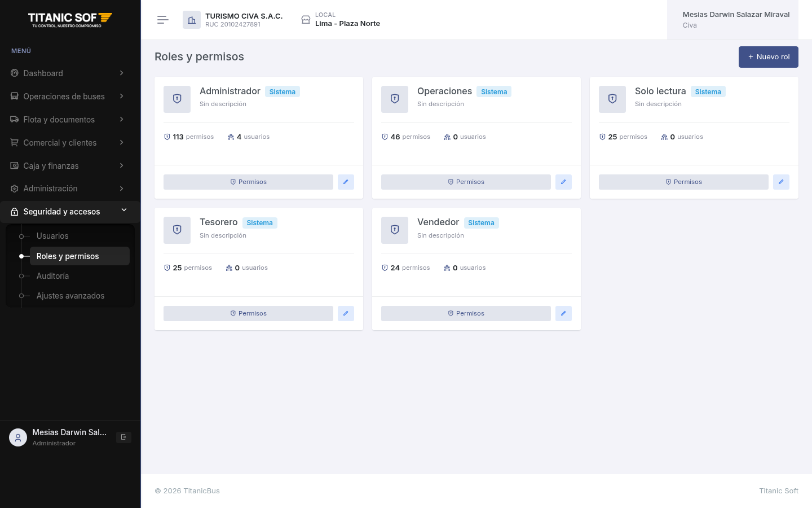Click the Sistema badge on Solo lectura
Screen dimensions: 812x508
tap(708, 92)
